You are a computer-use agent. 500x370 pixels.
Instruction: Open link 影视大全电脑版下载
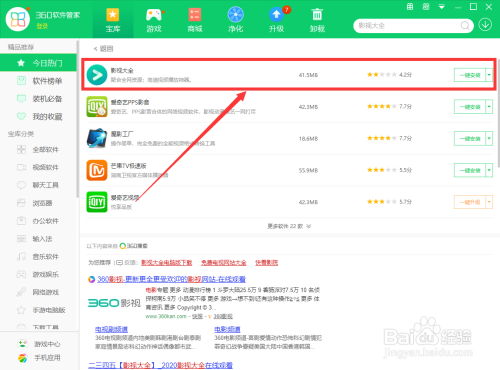point(167,263)
